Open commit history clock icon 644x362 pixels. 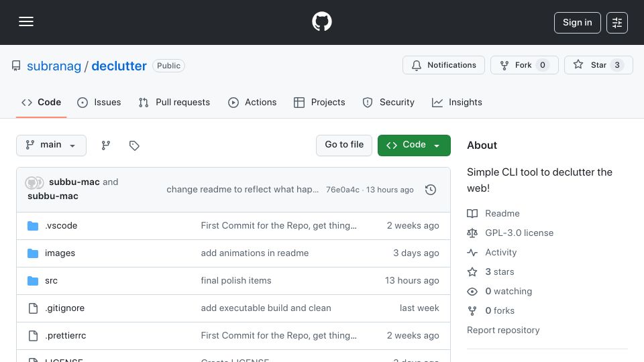tap(431, 190)
